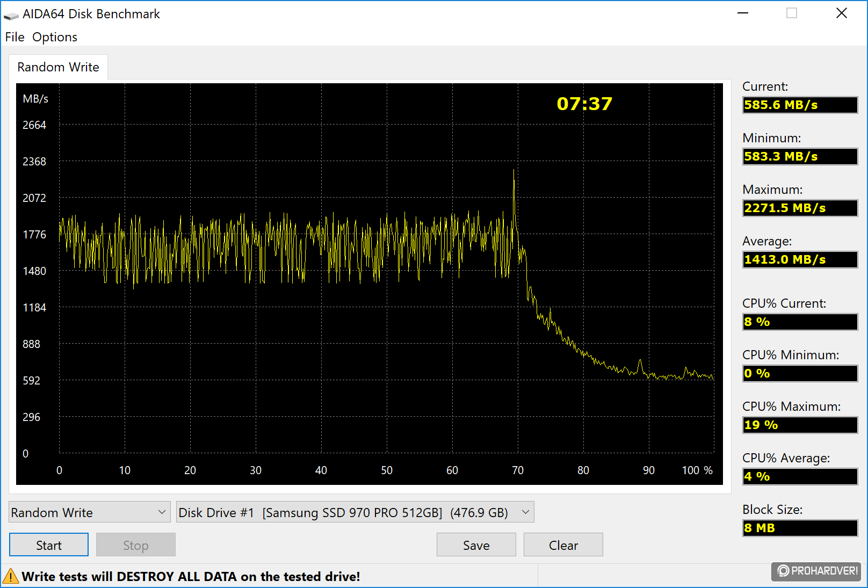This screenshot has width=868, height=588.
Task: Click the Block Size value 8 MB
Action: [800, 528]
